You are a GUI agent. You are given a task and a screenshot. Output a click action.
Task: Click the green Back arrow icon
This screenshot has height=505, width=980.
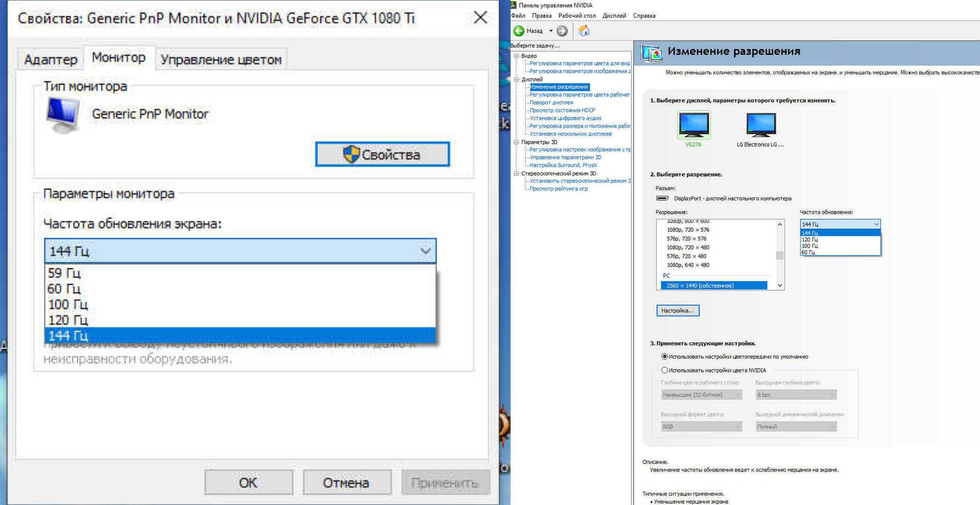[x=519, y=31]
